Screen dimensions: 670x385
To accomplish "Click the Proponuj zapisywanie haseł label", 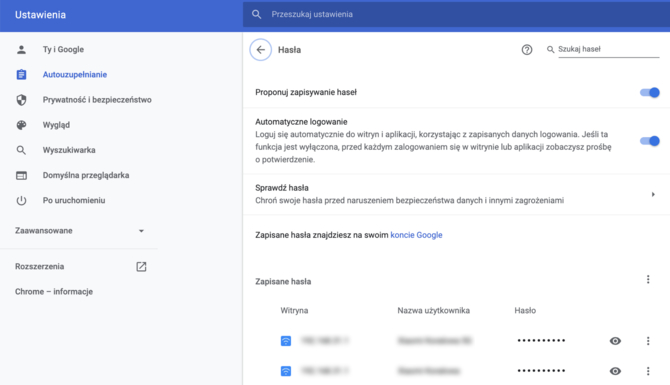I will coord(306,92).
